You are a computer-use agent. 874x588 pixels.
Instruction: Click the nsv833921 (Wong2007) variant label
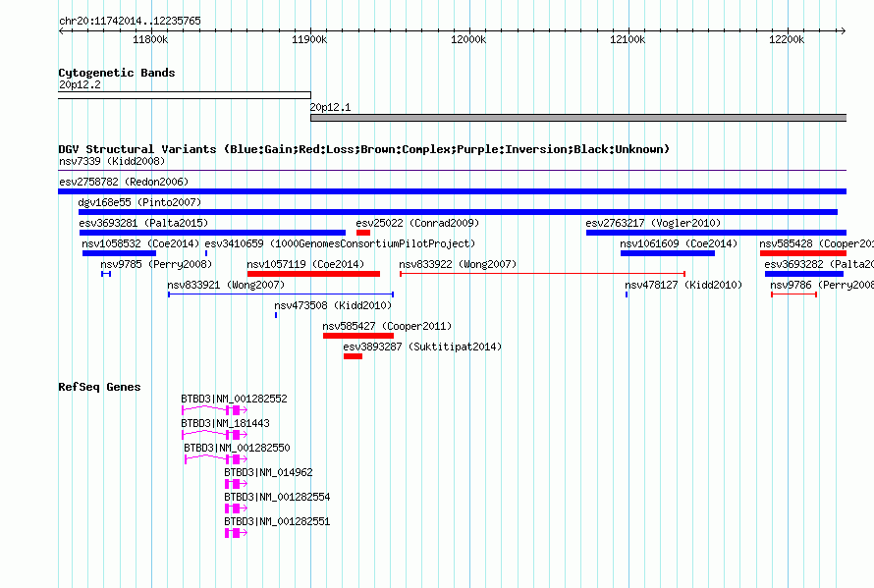226,285
